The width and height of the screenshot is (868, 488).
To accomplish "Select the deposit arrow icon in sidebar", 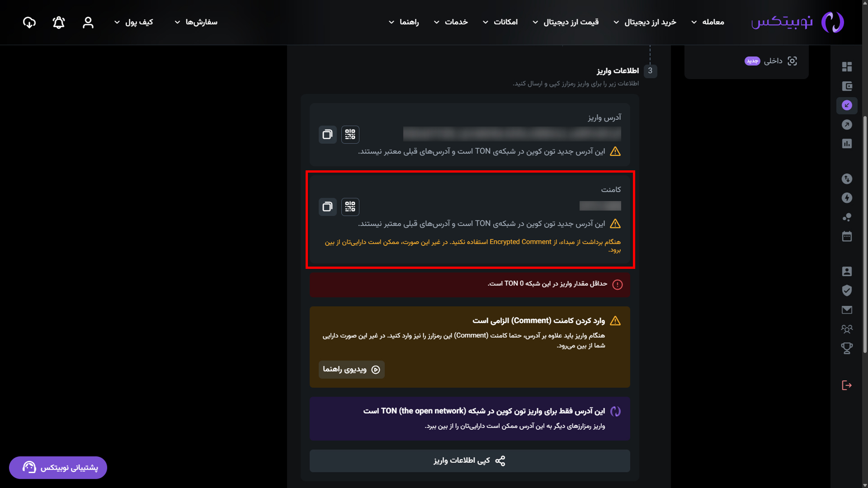I will pyautogui.click(x=847, y=105).
